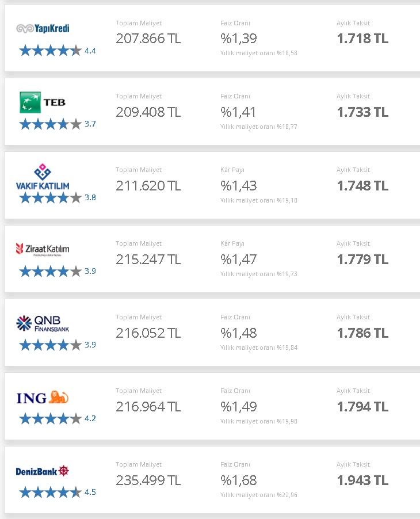Select the DenizBank 235.499 TL total cost
Screen dimensions: 420x519
pyautogui.click(x=148, y=480)
